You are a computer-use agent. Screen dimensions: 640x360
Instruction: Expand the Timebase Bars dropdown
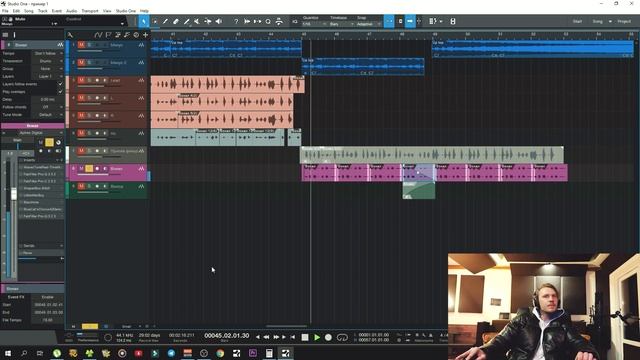pos(342,24)
